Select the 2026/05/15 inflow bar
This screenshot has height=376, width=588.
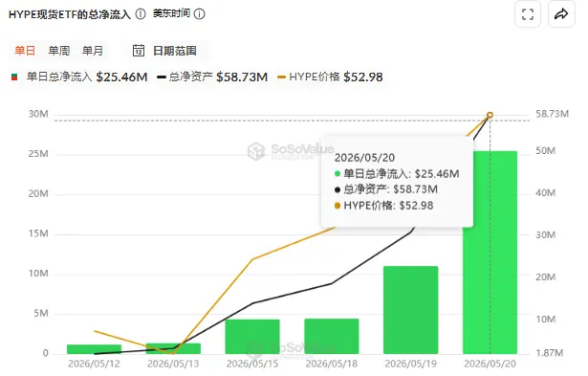pyautogui.click(x=252, y=337)
